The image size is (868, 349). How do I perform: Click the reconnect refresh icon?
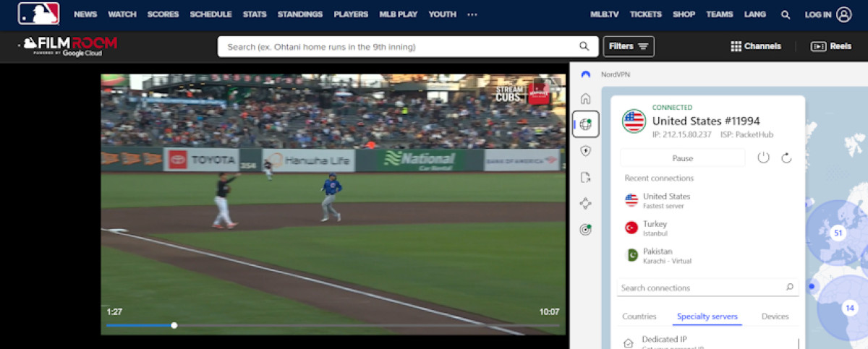[786, 158]
